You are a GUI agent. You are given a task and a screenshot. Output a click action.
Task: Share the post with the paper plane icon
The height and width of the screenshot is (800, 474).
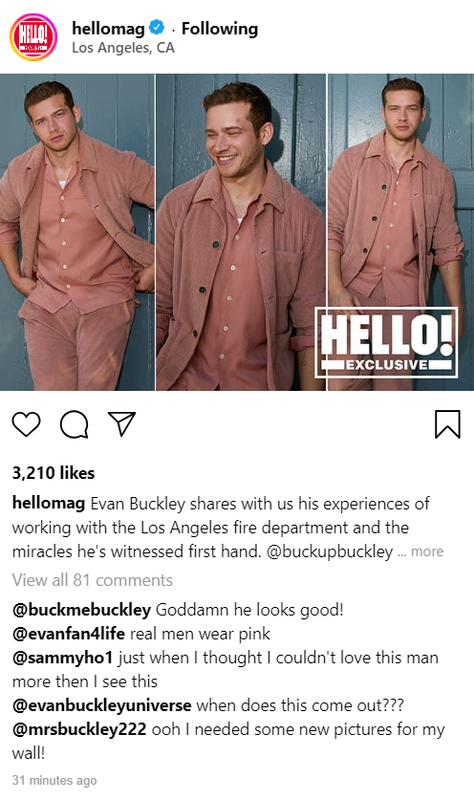(x=122, y=423)
